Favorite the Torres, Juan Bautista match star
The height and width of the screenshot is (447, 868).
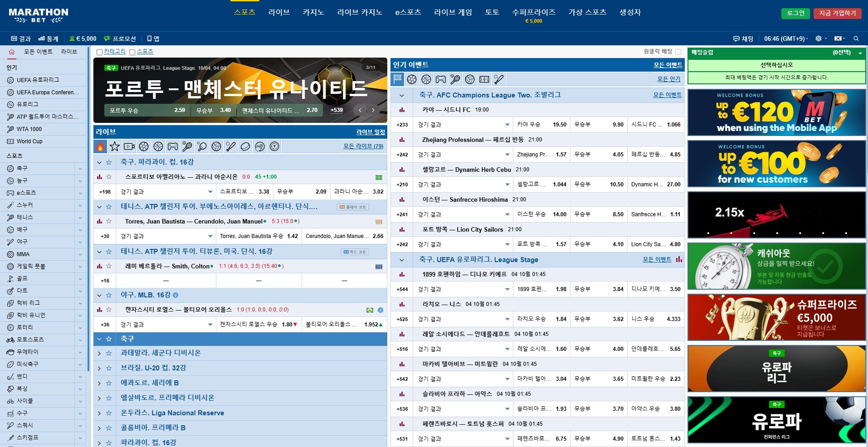(109, 221)
